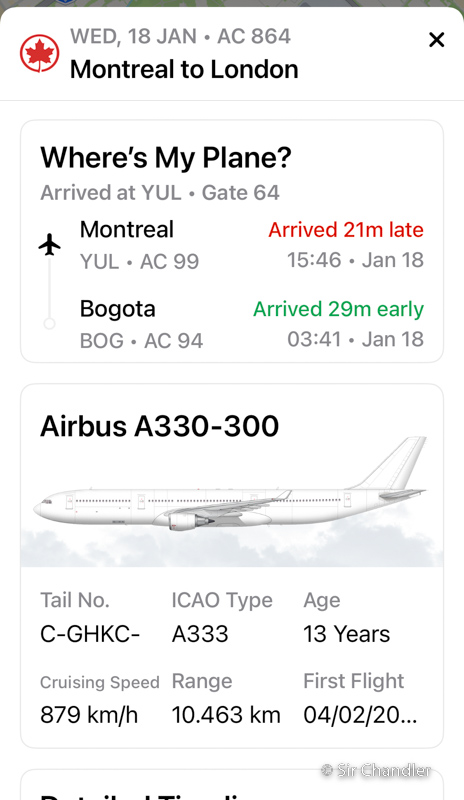Close the flight details sheet

[x=436, y=40]
